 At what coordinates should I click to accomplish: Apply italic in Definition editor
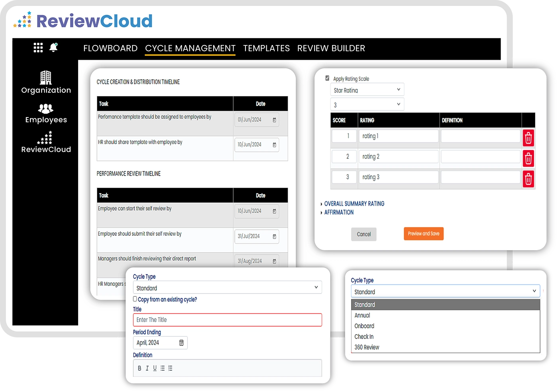(x=147, y=368)
